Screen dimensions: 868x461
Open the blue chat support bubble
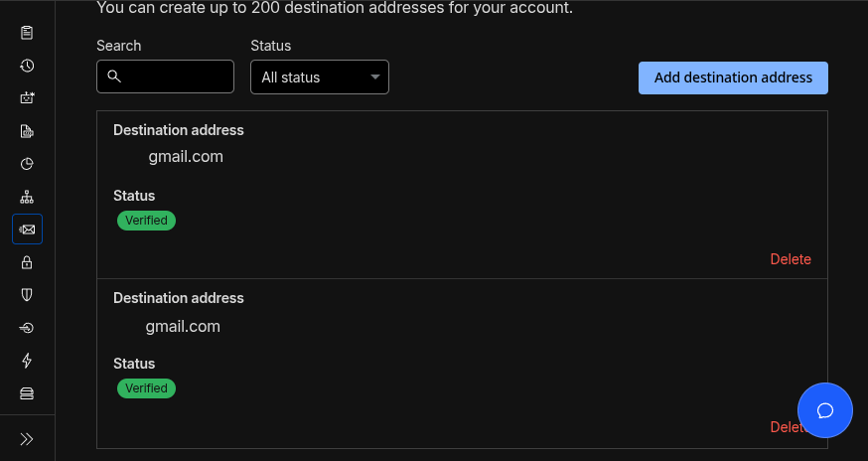tap(825, 410)
